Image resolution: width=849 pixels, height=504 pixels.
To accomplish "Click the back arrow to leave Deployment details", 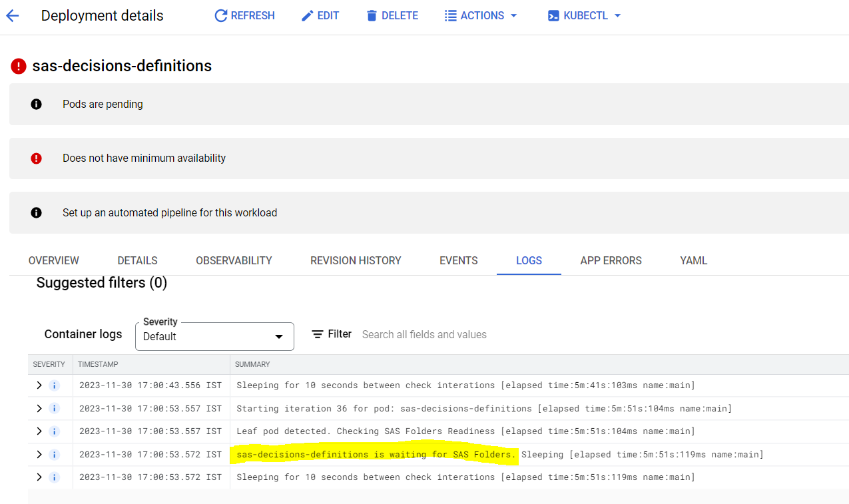I will [x=13, y=15].
